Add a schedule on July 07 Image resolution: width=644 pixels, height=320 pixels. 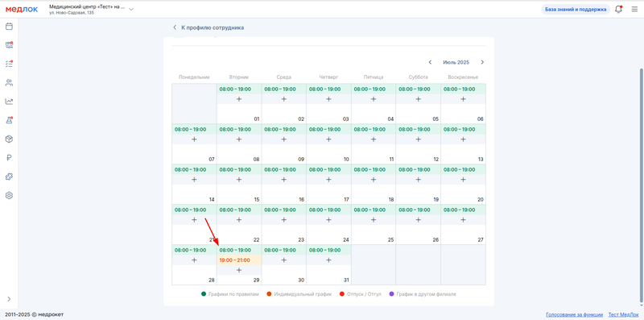(x=194, y=139)
